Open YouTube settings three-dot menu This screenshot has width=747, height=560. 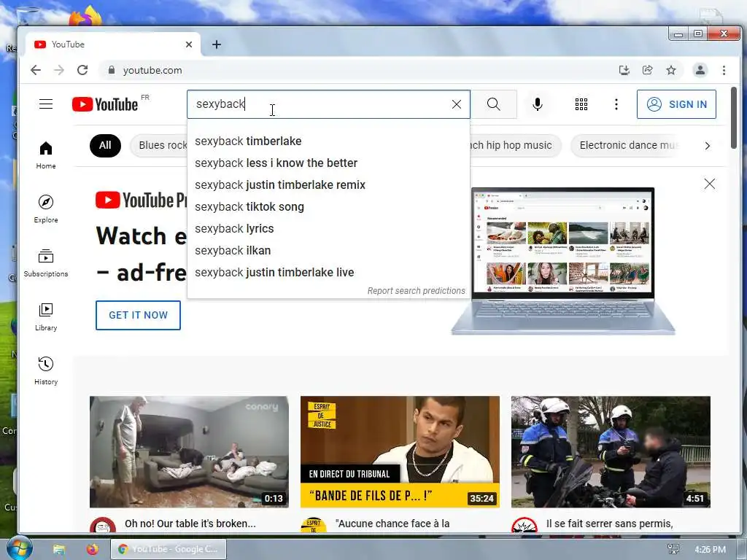616,104
